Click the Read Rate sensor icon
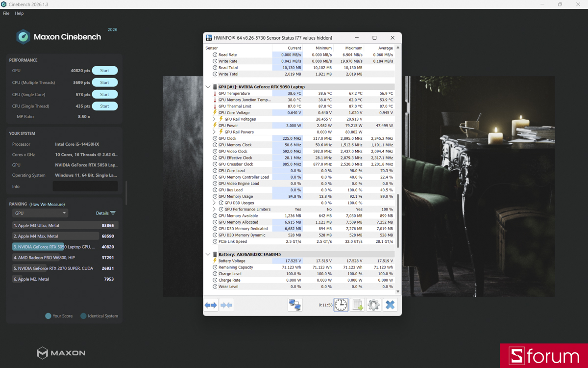Screen dimensions: 588x368 (x=215, y=55)
